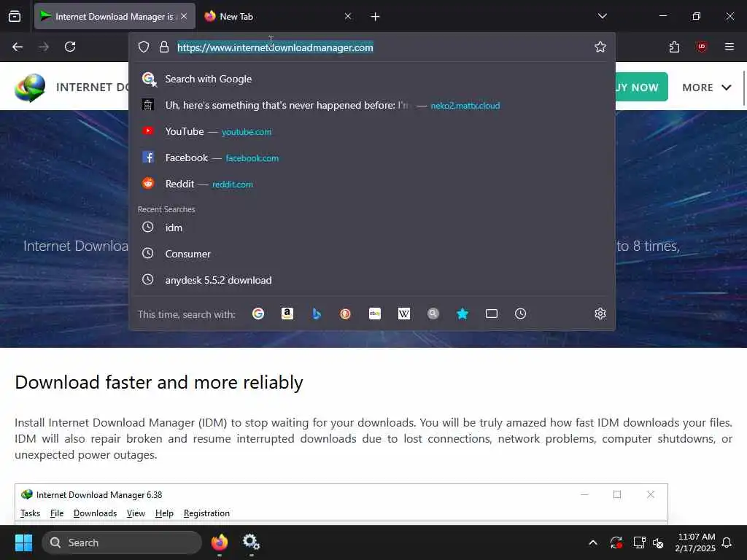Click the network display tray icon
The width and height of the screenshot is (747, 560).
639,542
